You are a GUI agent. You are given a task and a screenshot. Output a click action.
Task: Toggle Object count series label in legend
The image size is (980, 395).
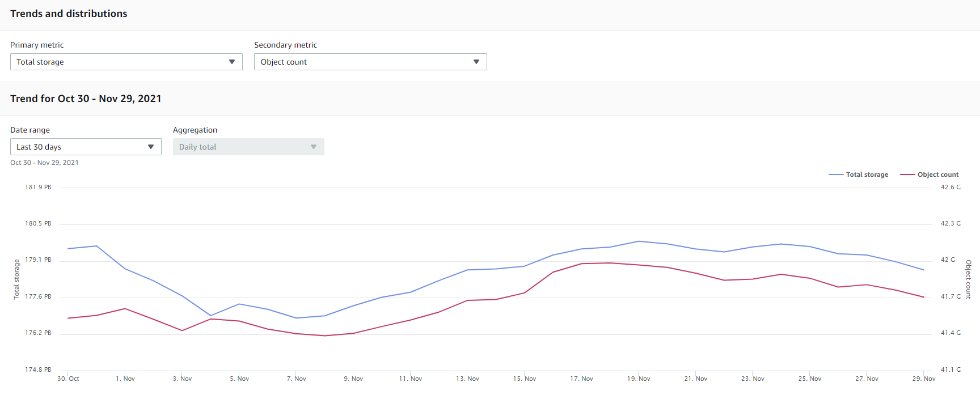coord(937,175)
